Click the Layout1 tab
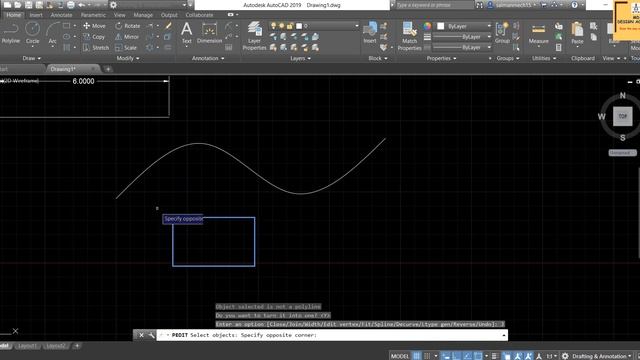 [27, 346]
